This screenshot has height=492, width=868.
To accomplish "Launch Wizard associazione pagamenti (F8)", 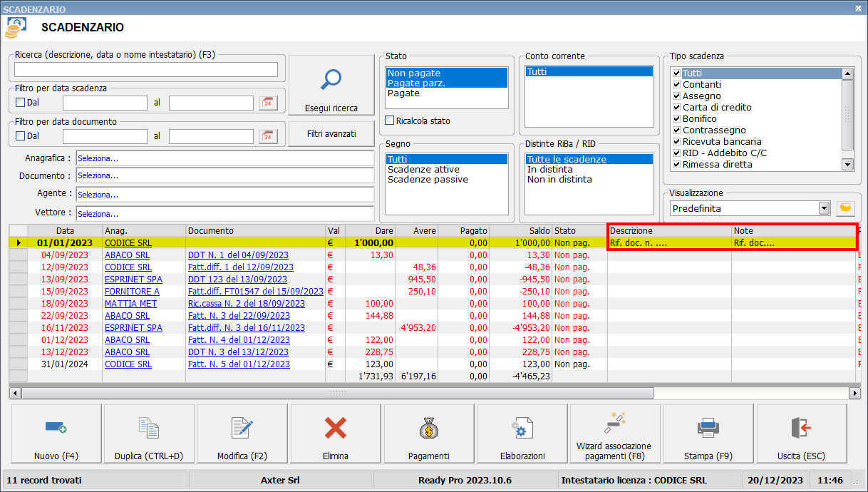I will pyautogui.click(x=614, y=434).
